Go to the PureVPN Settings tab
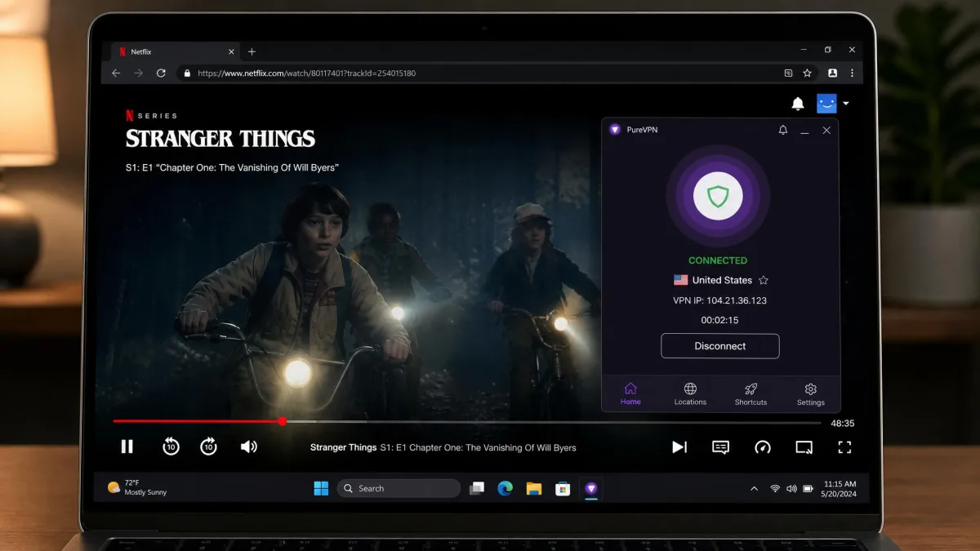Screen dimensions: 980x551 coord(810,393)
